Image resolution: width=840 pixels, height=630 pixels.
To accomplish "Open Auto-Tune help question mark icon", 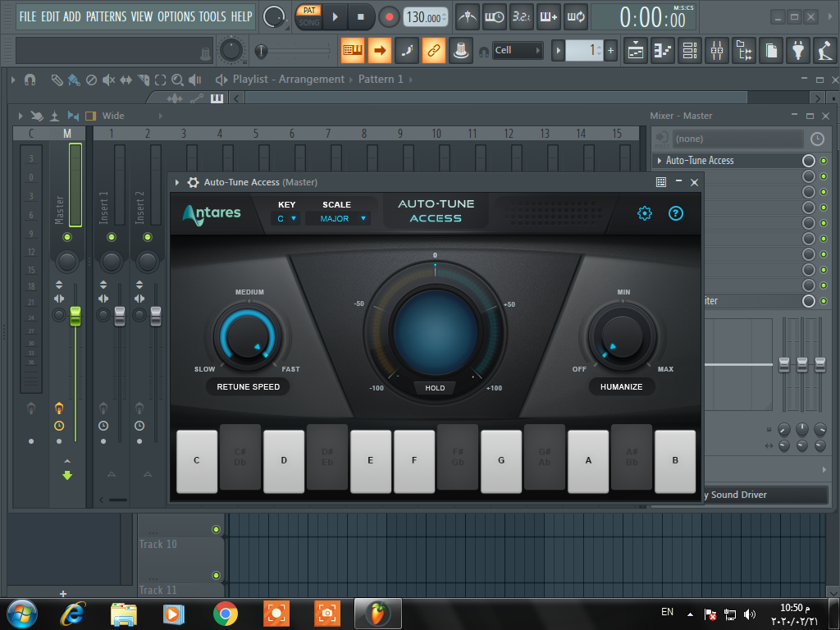I will coord(676,213).
